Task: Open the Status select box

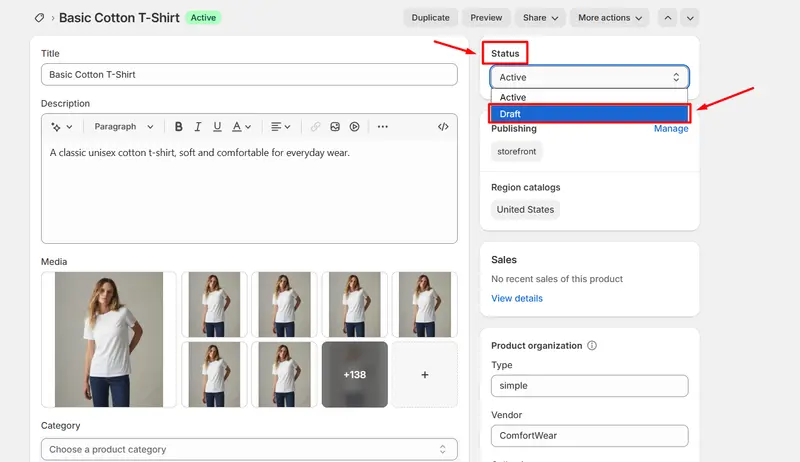Action: click(589, 77)
